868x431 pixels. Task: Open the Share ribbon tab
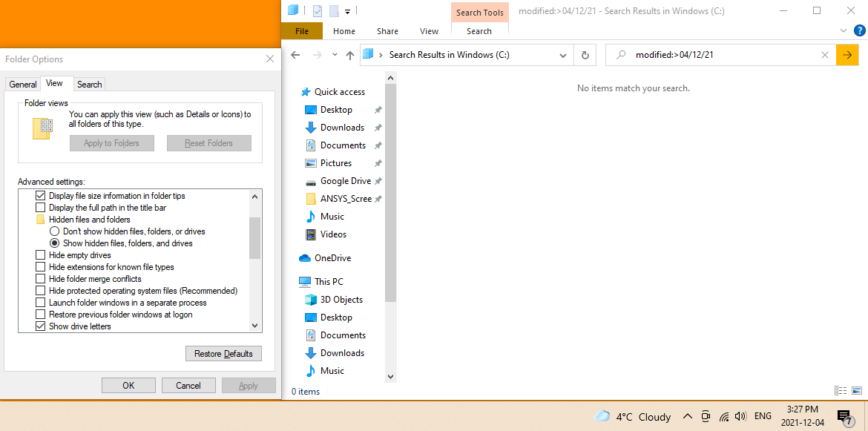pyautogui.click(x=387, y=31)
